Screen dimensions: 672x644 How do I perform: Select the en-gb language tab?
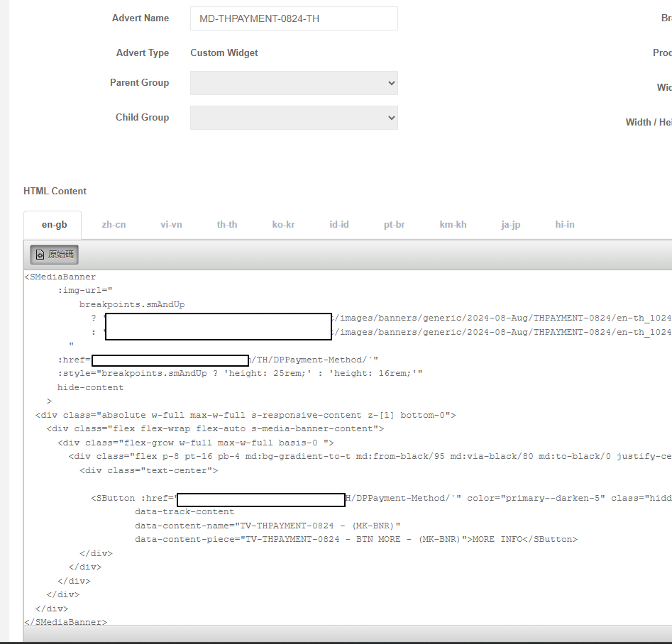point(54,225)
